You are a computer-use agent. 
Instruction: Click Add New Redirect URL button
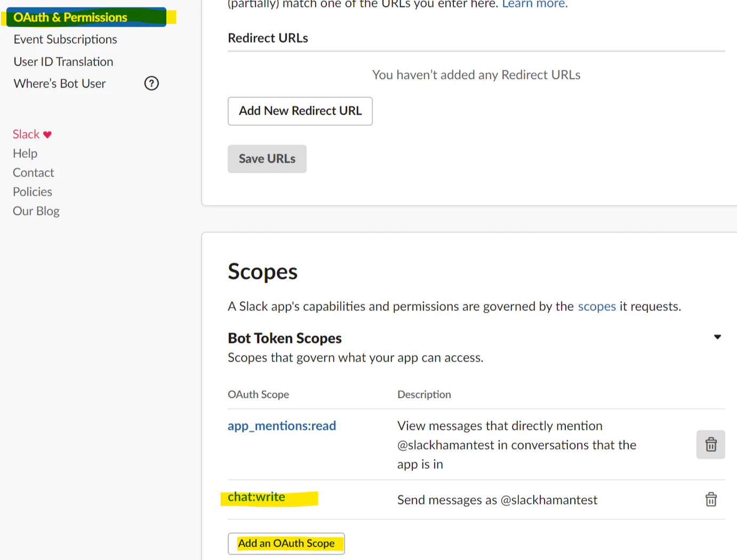tap(300, 111)
